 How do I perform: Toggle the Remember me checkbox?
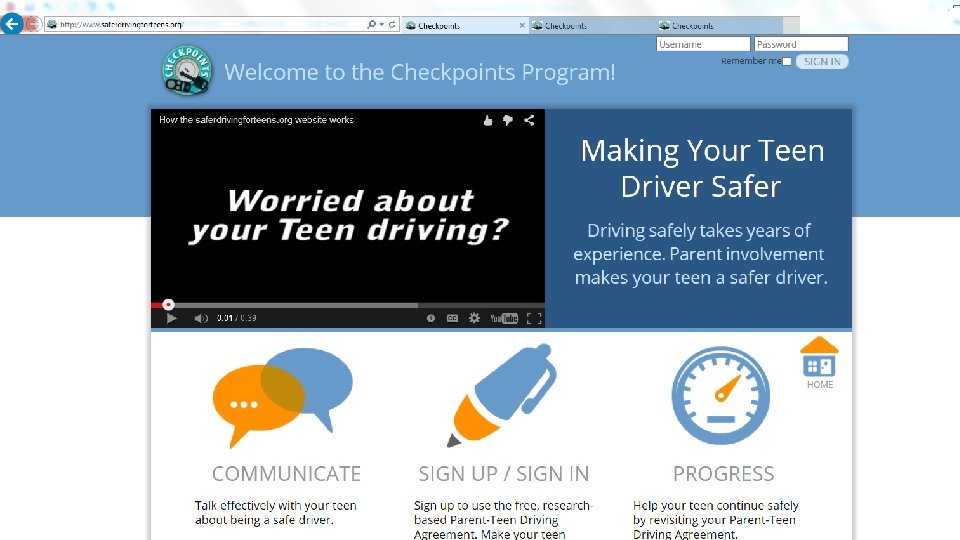point(787,61)
